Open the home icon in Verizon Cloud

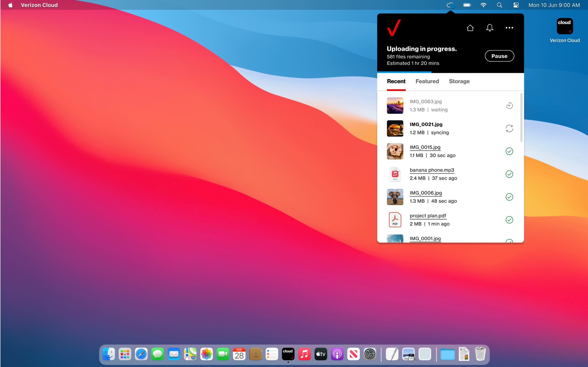coord(470,28)
